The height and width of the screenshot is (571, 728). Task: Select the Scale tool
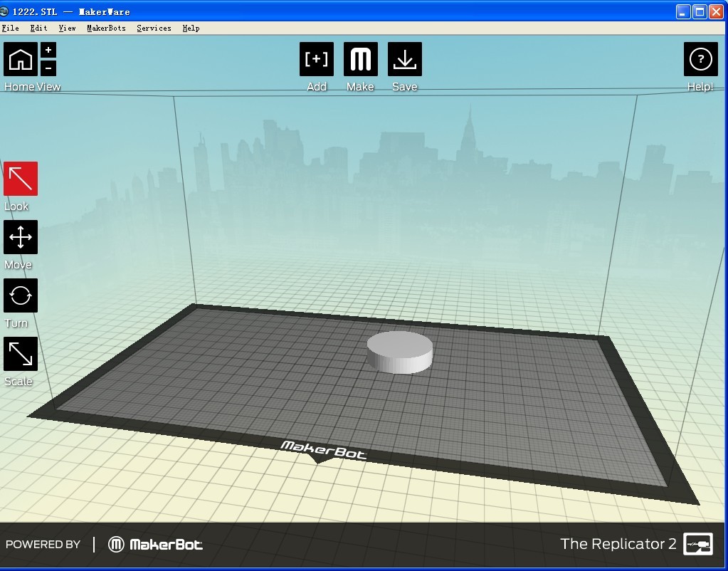tap(21, 354)
